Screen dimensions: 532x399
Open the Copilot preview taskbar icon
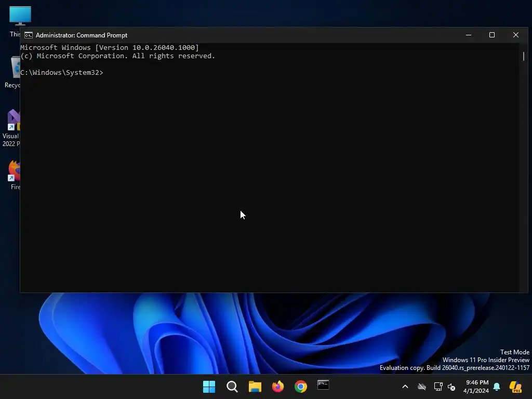click(x=516, y=387)
